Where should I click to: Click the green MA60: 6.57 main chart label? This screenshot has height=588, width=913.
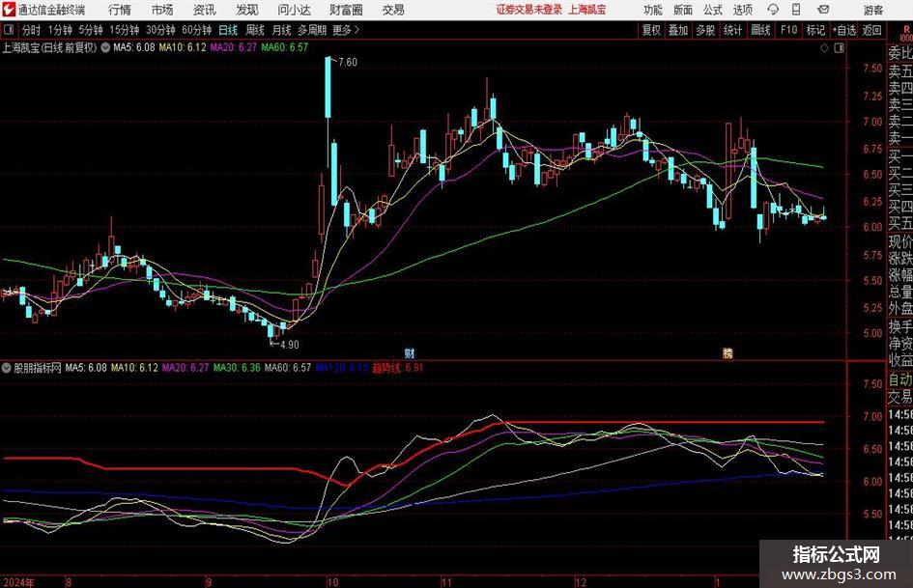click(284, 47)
